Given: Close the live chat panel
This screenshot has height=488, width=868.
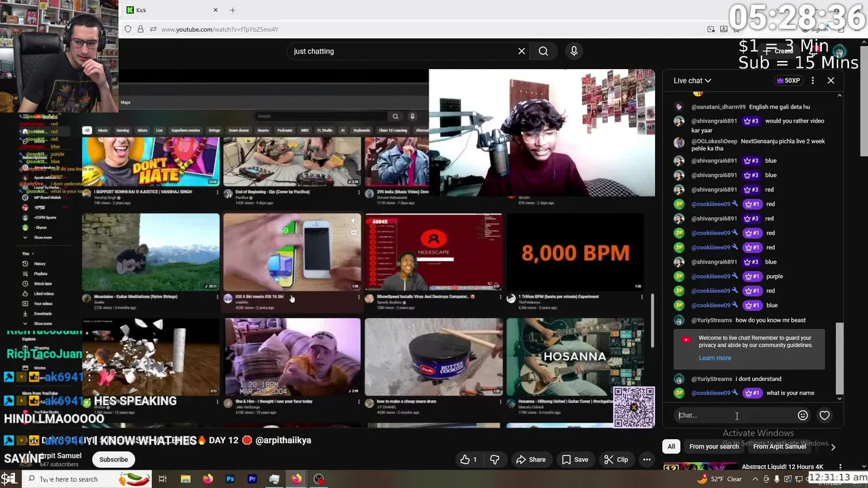Looking at the screenshot, I should [831, 81].
